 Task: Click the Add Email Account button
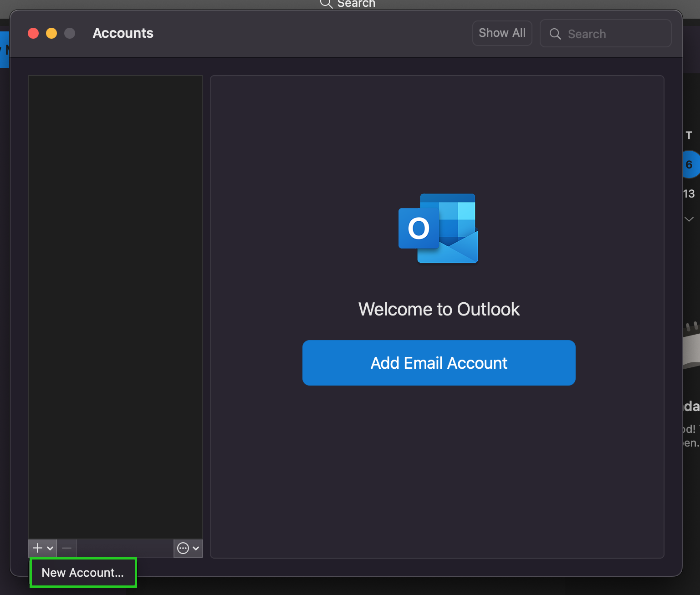point(439,363)
